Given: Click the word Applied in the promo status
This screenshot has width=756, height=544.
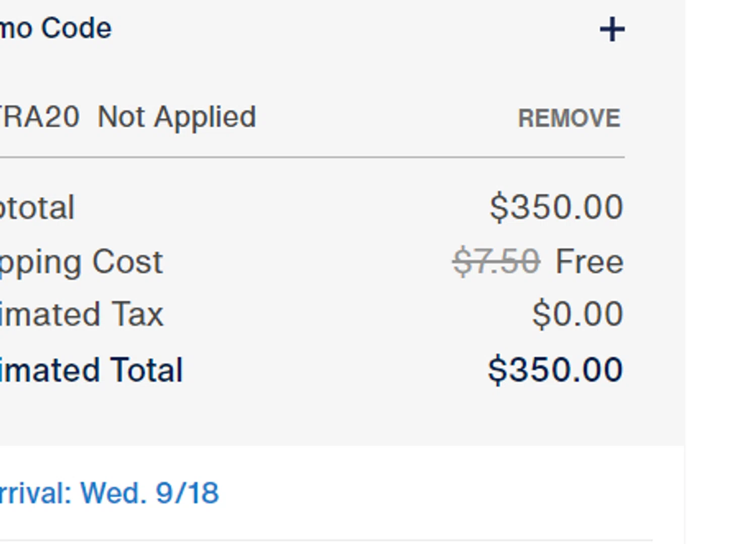Looking at the screenshot, I should click(205, 117).
